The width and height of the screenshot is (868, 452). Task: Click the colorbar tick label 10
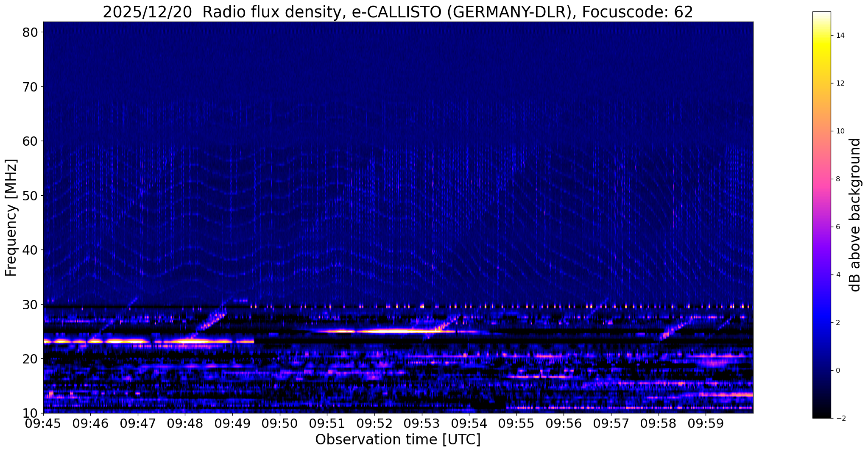[x=840, y=131]
